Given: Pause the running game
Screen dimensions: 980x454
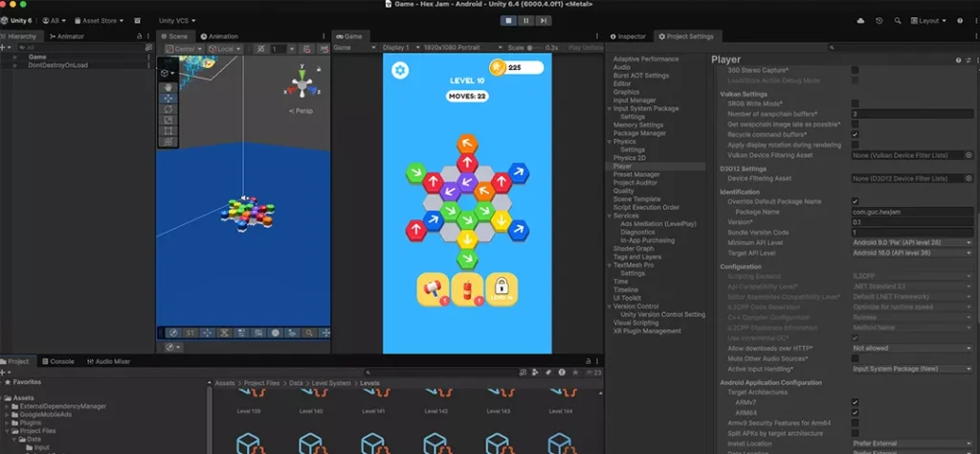Looking at the screenshot, I should click(525, 21).
